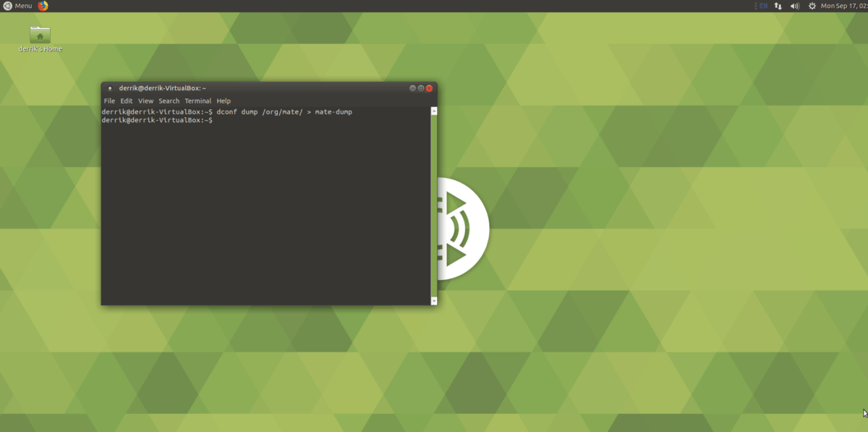
Task: Open the network connections indicator
Action: pos(778,6)
